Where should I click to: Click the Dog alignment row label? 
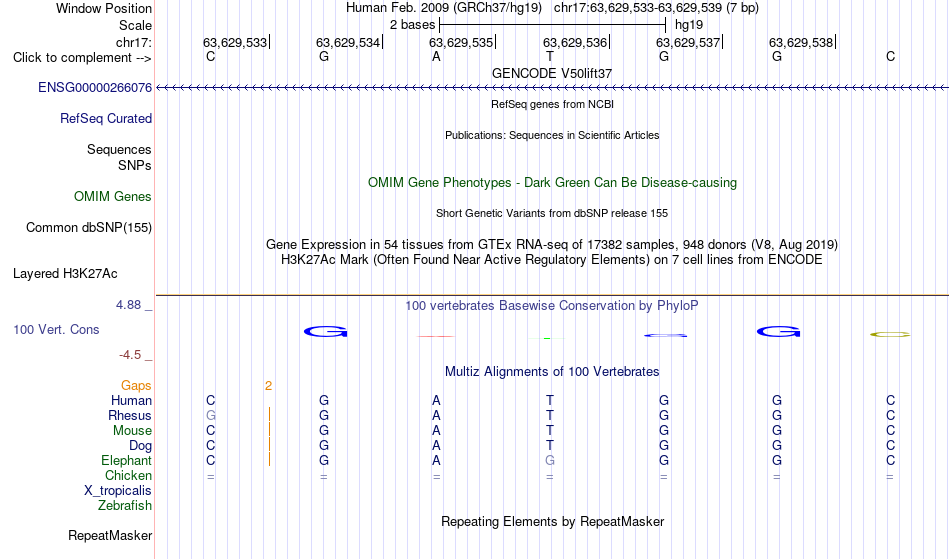(x=141, y=446)
